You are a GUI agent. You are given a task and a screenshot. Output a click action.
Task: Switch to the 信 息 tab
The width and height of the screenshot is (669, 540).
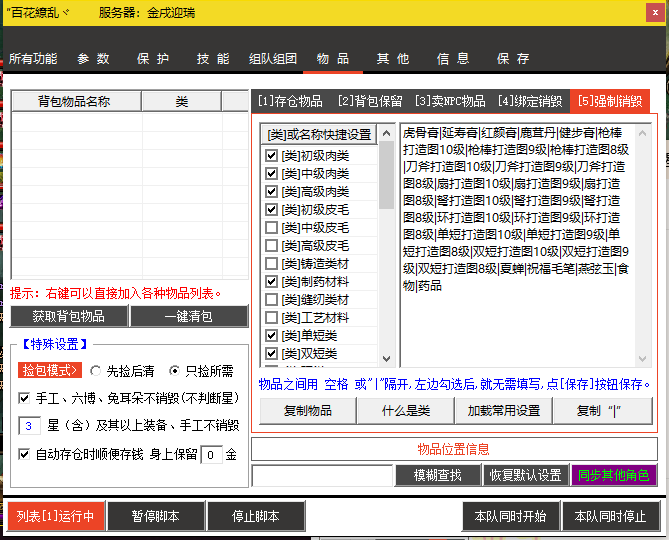click(x=453, y=59)
